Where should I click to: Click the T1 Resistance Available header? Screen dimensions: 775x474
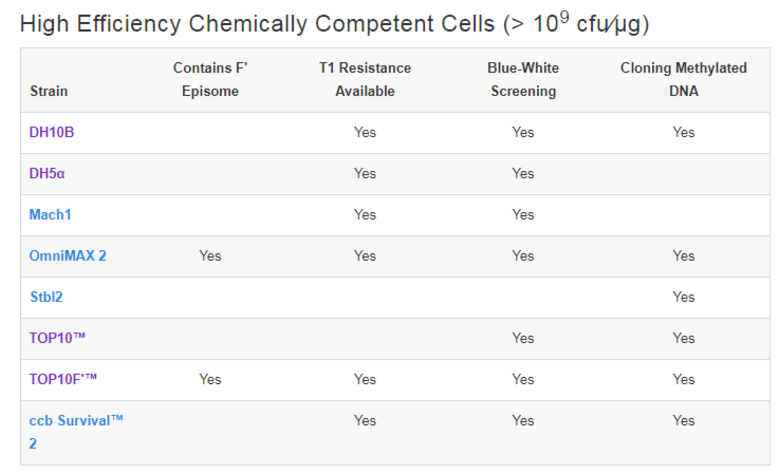pos(365,80)
